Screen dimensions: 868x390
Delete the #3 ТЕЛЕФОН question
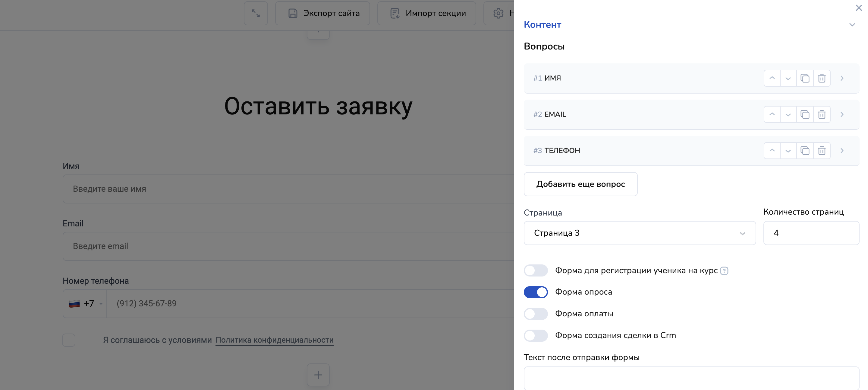(x=822, y=150)
